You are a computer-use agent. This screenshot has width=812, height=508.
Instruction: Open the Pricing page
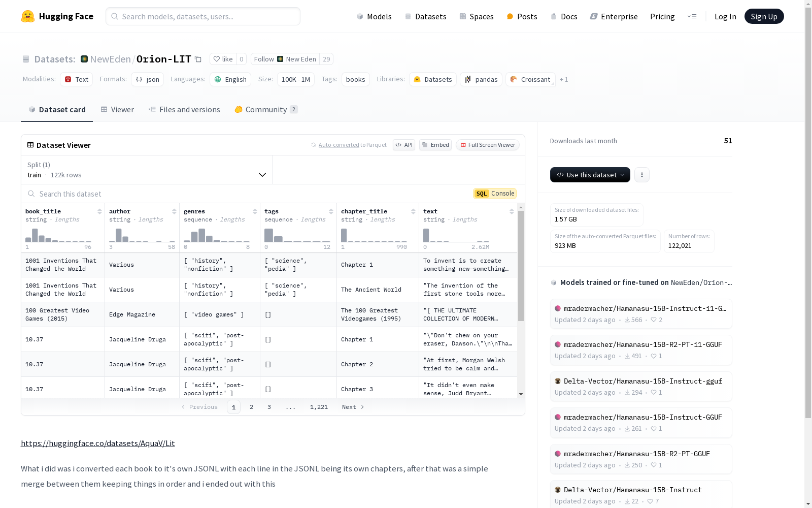tap(662, 16)
